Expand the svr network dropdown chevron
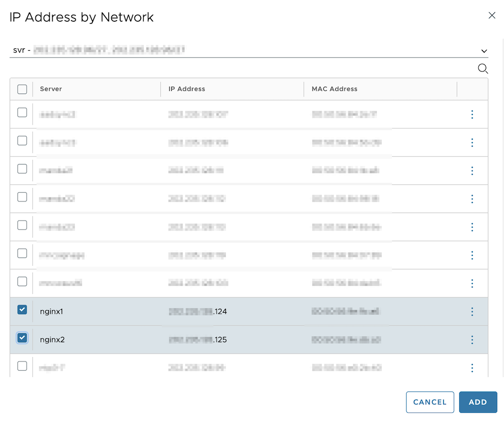 coord(484,51)
